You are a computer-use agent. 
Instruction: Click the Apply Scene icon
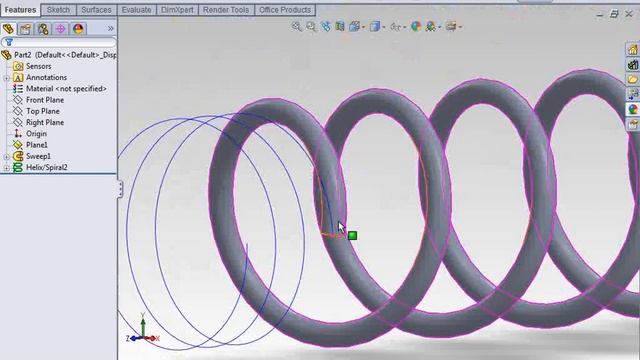pyautogui.click(x=431, y=27)
